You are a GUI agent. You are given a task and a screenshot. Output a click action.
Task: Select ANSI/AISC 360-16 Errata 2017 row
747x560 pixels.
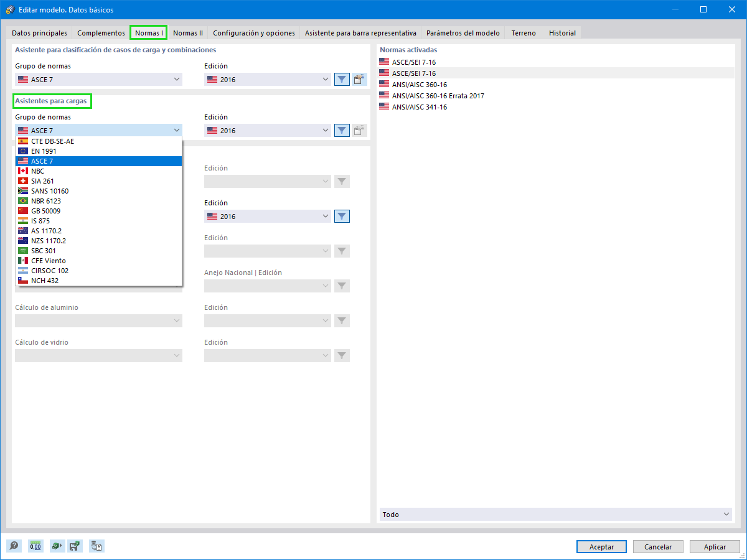coord(556,96)
